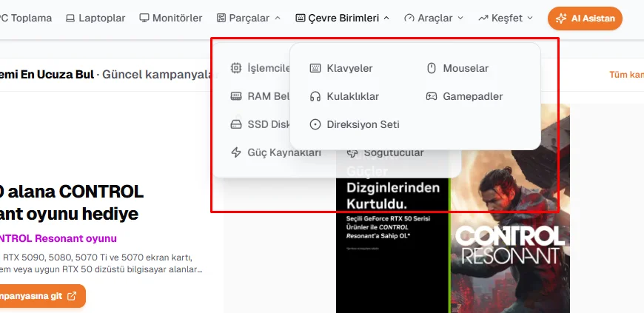
Task: Click the keyboard icon beside Klavyeler
Action: (315, 68)
